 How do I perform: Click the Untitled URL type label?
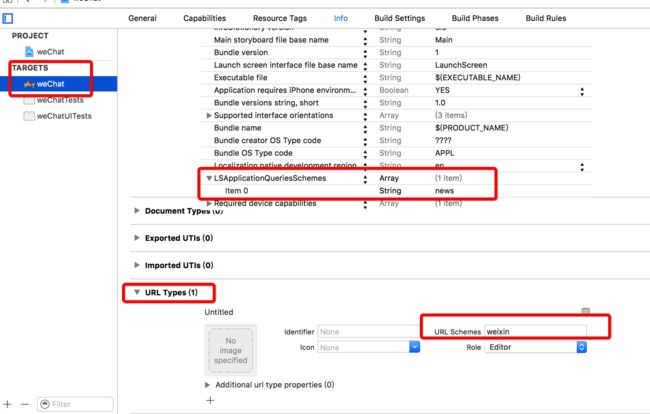tap(218, 312)
